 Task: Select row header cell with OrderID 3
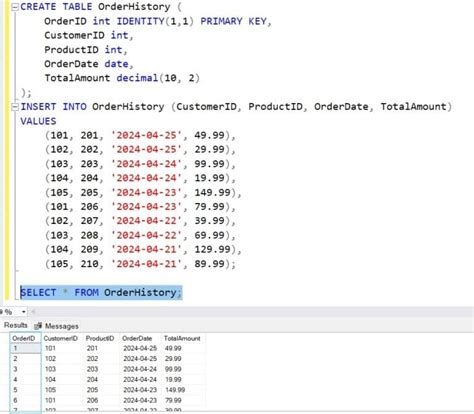25,369
